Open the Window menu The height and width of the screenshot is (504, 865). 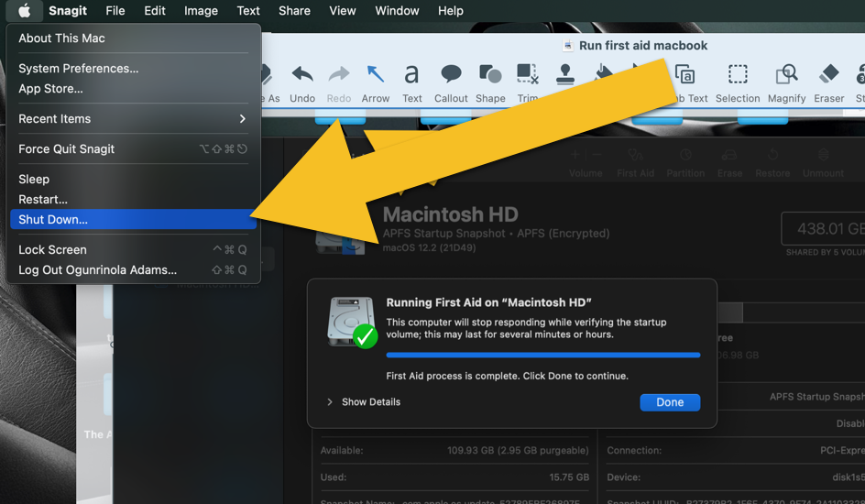tap(397, 10)
